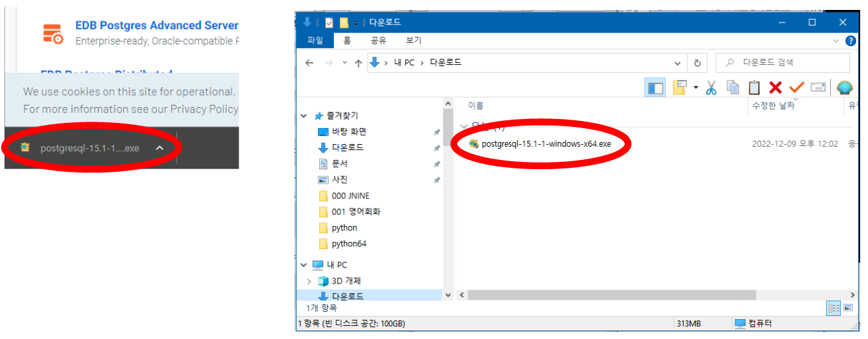Image resolution: width=868 pixels, height=339 pixels.
Task: Select 문서 in the navigation pane
Action: (340, 163)
